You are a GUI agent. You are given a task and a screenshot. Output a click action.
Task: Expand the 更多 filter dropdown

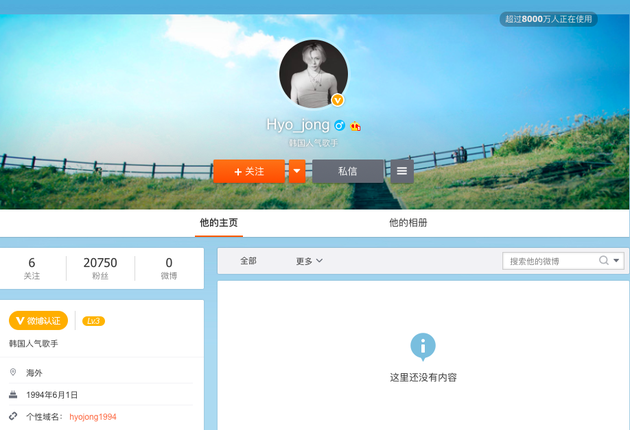coord(309,261)
